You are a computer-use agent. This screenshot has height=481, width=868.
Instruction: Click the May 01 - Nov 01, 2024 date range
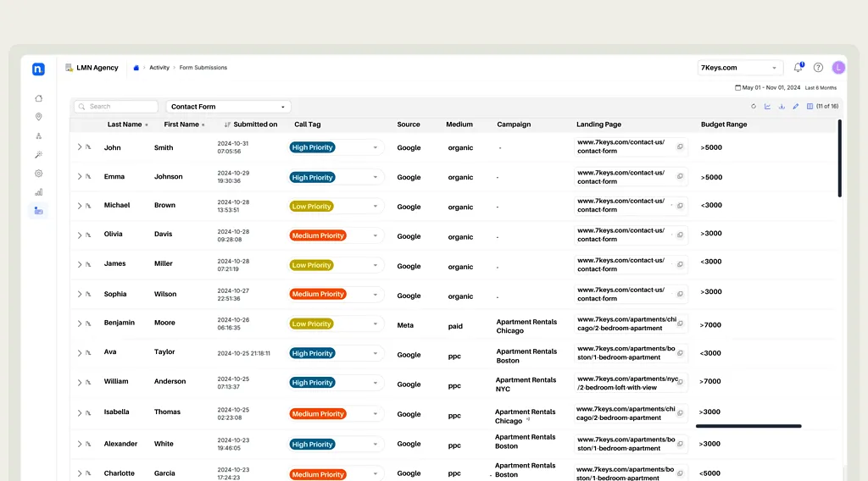pos(771,87)
